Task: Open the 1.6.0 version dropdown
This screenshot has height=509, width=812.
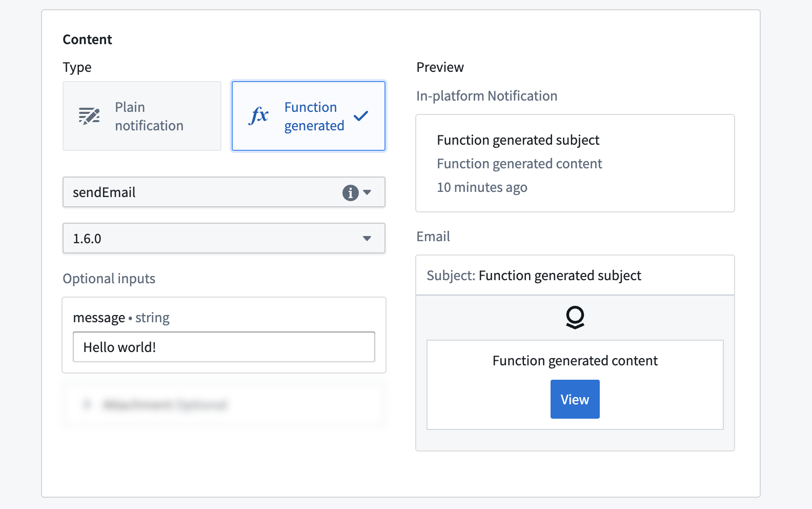Action: tap(224, 238)
